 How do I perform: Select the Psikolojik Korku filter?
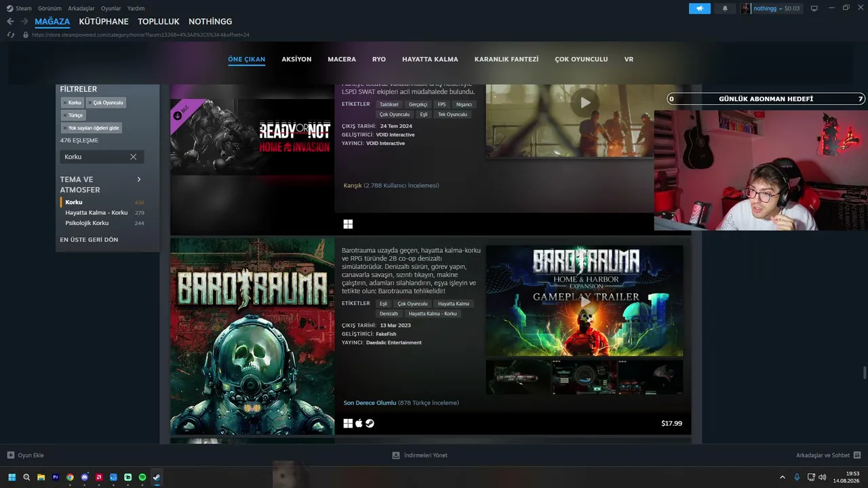87,223
